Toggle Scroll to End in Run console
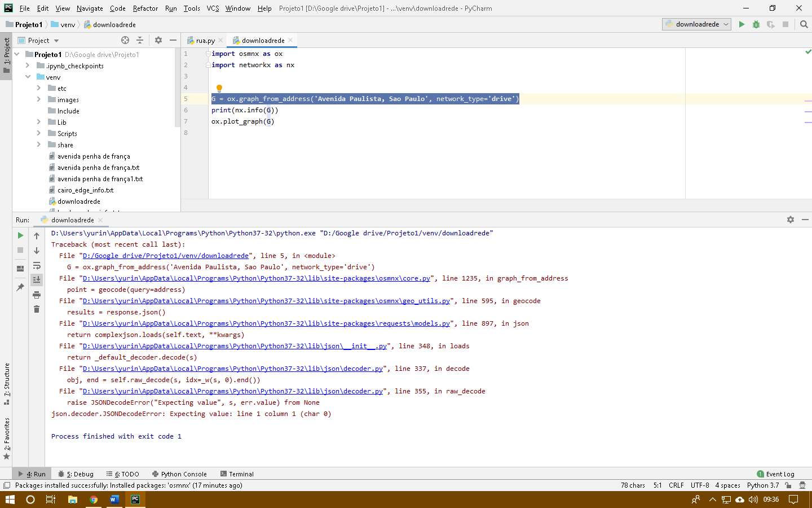This screenshot has height=508, width=812. coord(37,279)
